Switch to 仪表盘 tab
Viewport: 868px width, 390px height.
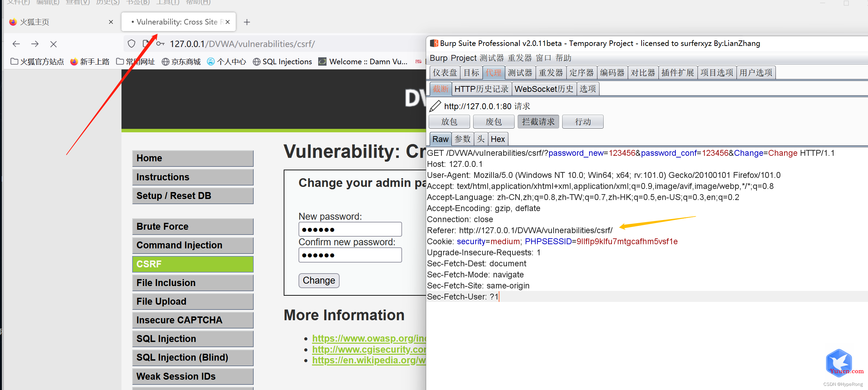445,73
